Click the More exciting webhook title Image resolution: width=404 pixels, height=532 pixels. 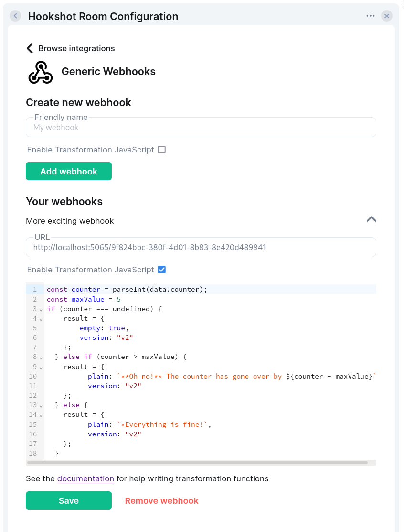[x=70, y=221]
